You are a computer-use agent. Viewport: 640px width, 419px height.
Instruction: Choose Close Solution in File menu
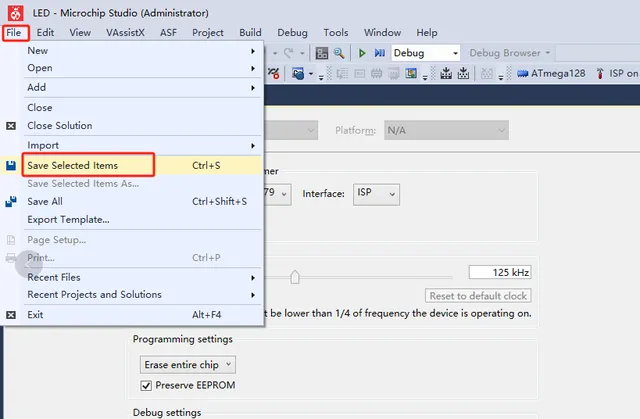point(131,126)
